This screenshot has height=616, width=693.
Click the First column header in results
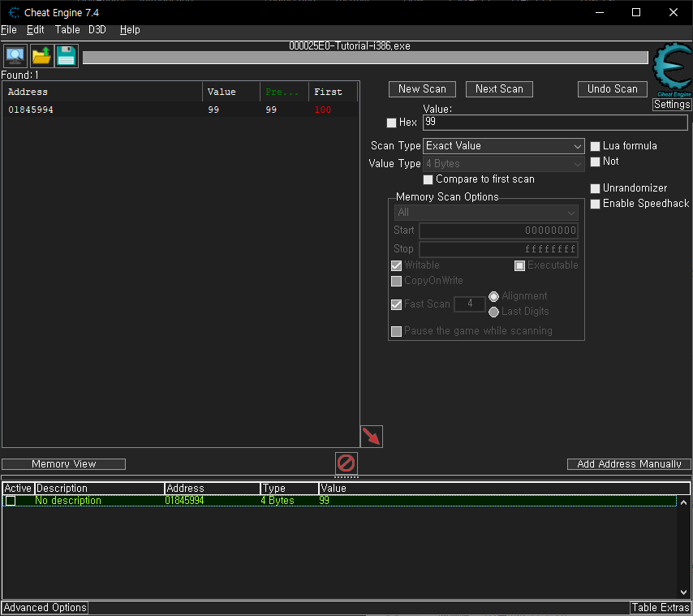[x=333, y=92]
